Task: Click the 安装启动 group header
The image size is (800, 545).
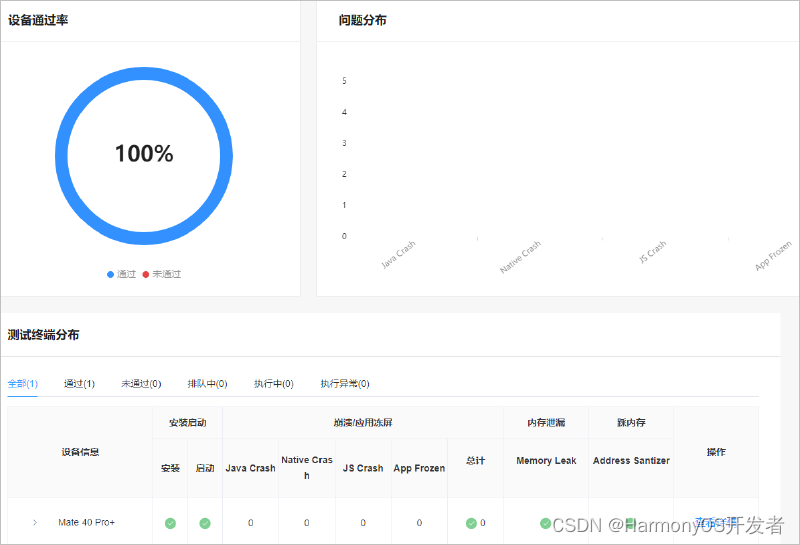Action: (x=187, y=423)
